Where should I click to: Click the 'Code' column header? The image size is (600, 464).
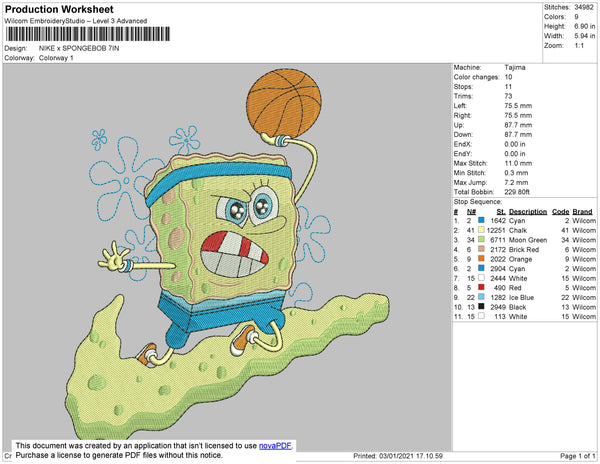click(560, 212)
